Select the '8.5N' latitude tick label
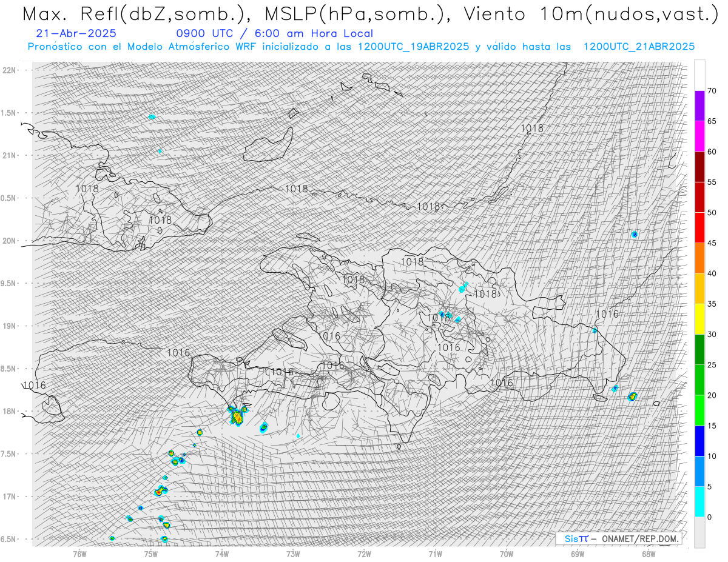Screen dimensions: 728x562 pyautogui.click(x=8, y=369)
